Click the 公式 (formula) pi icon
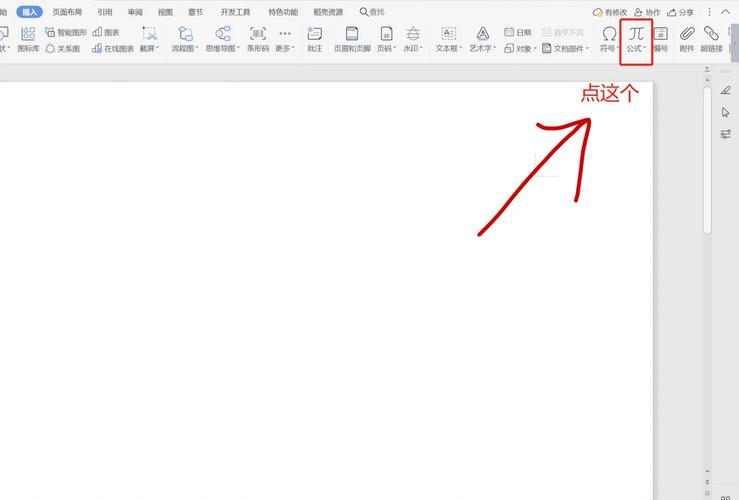The height and width of the screenshot is (500, 739). (636, 38)
